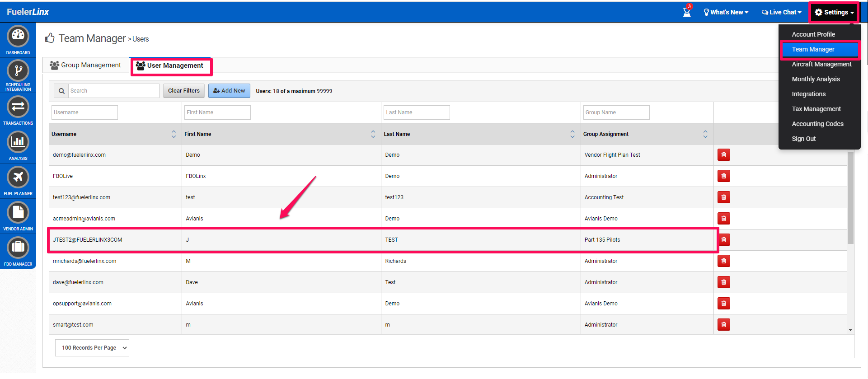Image resolution: width=868 pixels, height=379 pixels.
Task: Select Aircraft Management from Settings menu
Action: 821,64
